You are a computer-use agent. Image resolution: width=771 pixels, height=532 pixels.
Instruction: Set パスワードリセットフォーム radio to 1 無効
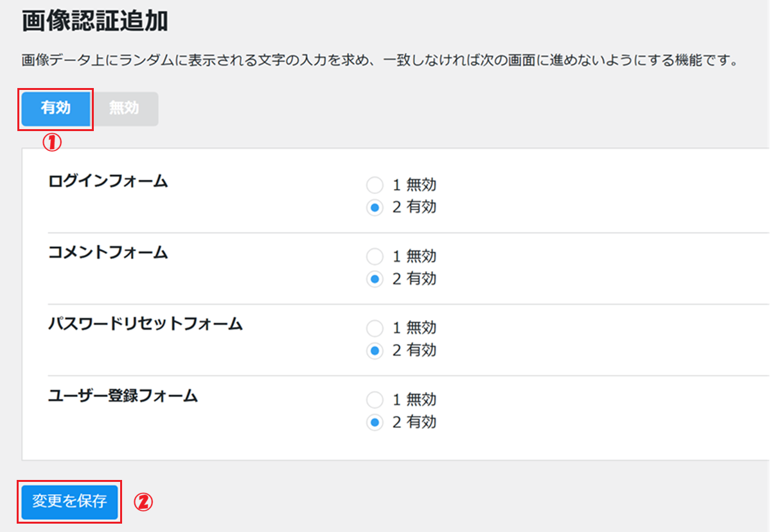pos(374,328)
